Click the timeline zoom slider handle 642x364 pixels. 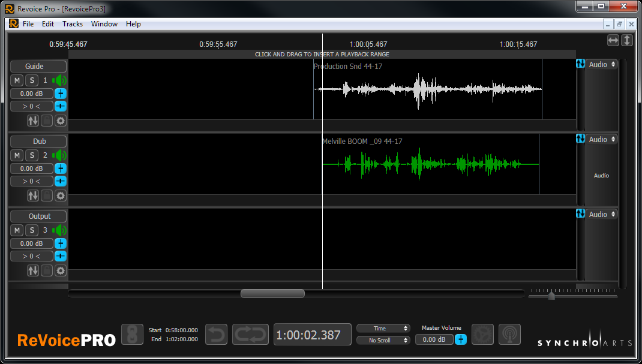pyautogui.click(x=551, y=296)
